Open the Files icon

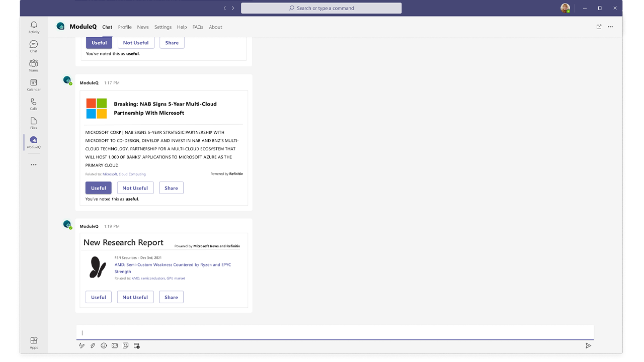tap(34, 123)
